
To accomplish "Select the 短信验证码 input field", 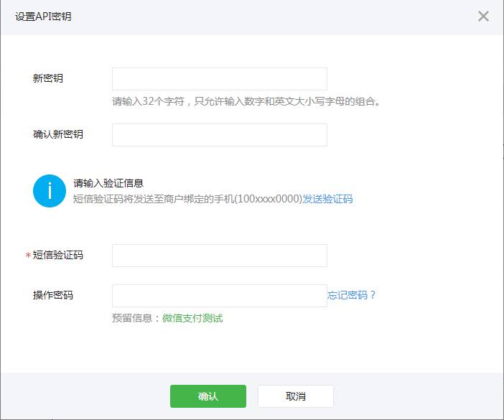I will tap(219, 256).
